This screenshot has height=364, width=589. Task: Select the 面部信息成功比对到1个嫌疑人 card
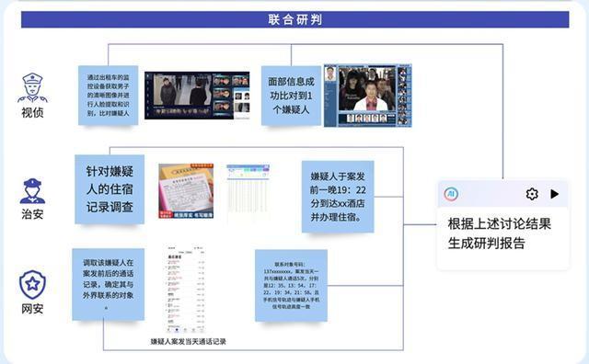click(x=291, y=96)
